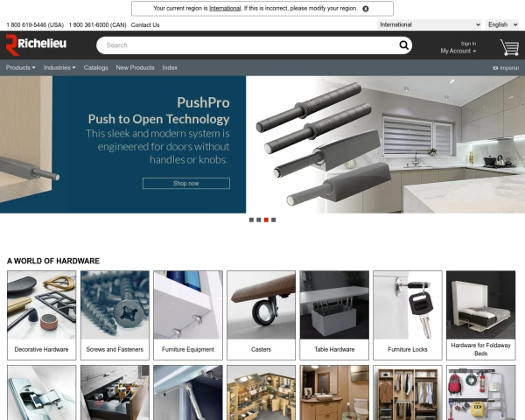The width and height of the screenshot is (525, 420).
Task: Click the International region link in banner
Action: click(x=225, y=9)
